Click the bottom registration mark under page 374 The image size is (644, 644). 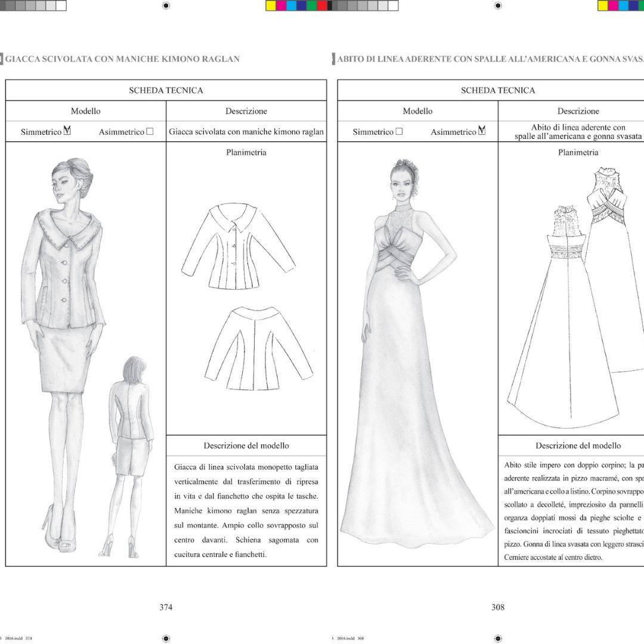click(166, 638)
